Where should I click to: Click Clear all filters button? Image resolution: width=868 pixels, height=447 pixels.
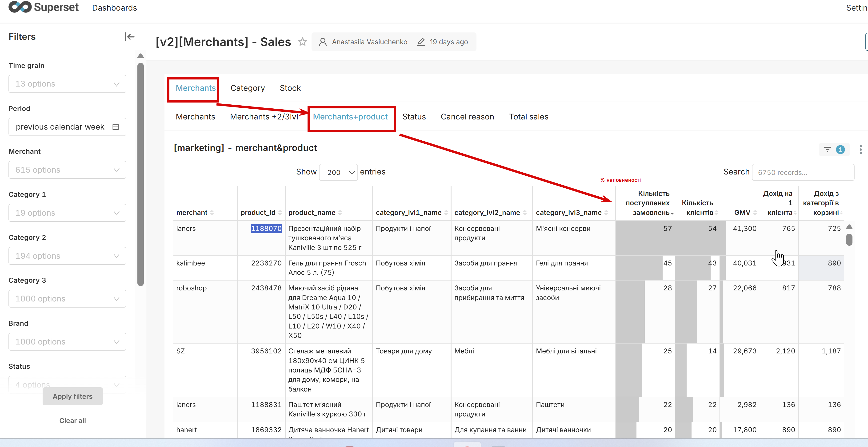coord(72,421)
